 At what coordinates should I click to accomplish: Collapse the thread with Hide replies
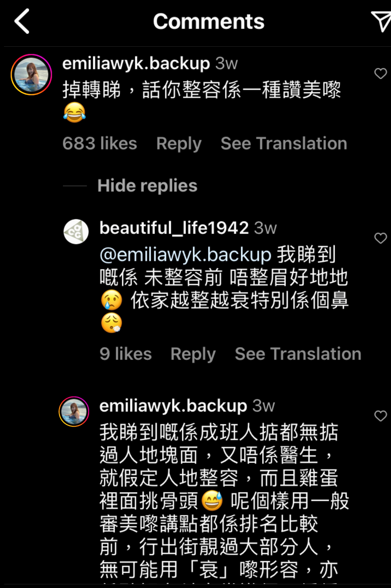coord(147,186)
